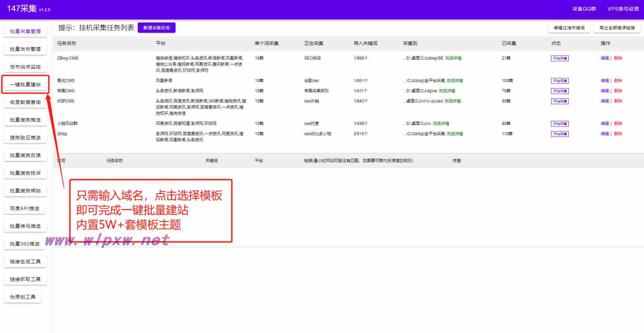Click the 任务名称 column header in the task list

tap(67, 43)
